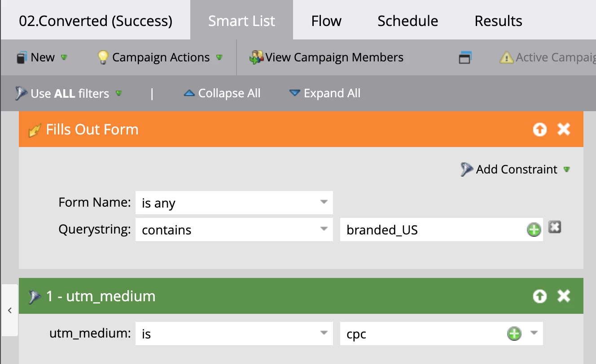Expand all smart list filters
The width and height of the screenshot is (596, 364).
(x=325, y=94)
